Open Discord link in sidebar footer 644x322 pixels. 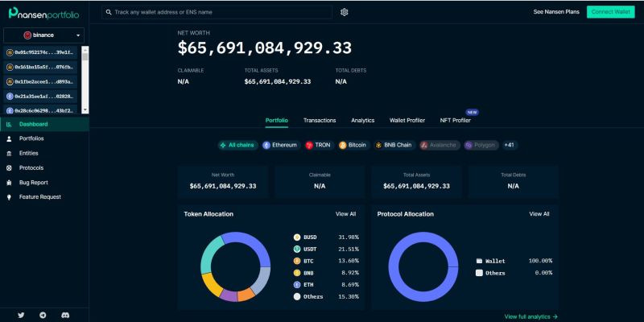click(x=65, y=316)
